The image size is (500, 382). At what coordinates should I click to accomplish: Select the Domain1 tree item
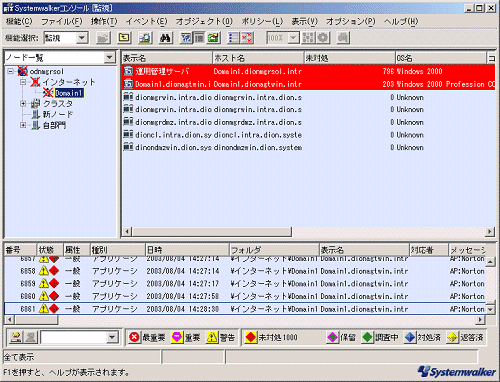pos(69,93)
